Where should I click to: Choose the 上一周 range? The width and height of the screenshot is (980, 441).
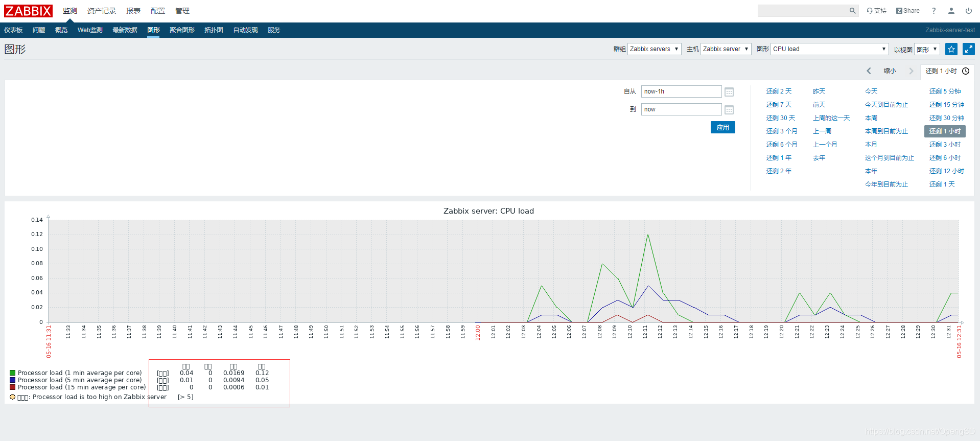pos(822,131)
